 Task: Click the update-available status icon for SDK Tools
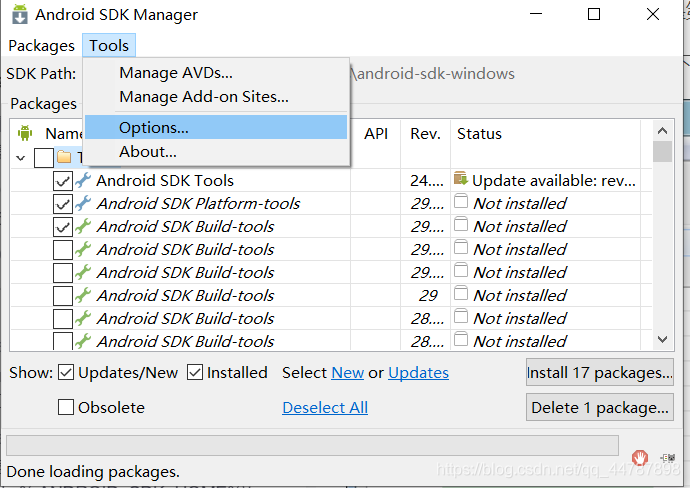click(461, 179)
